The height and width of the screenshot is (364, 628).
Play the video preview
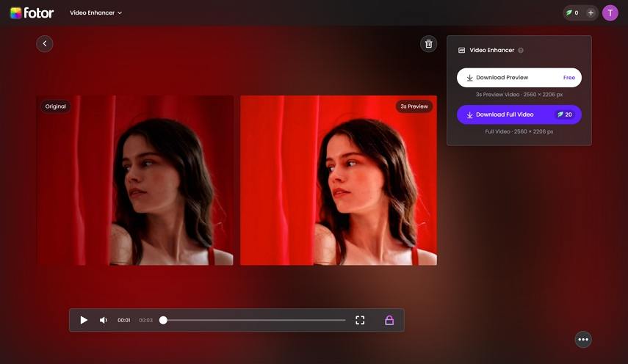(x=84, y=320)
